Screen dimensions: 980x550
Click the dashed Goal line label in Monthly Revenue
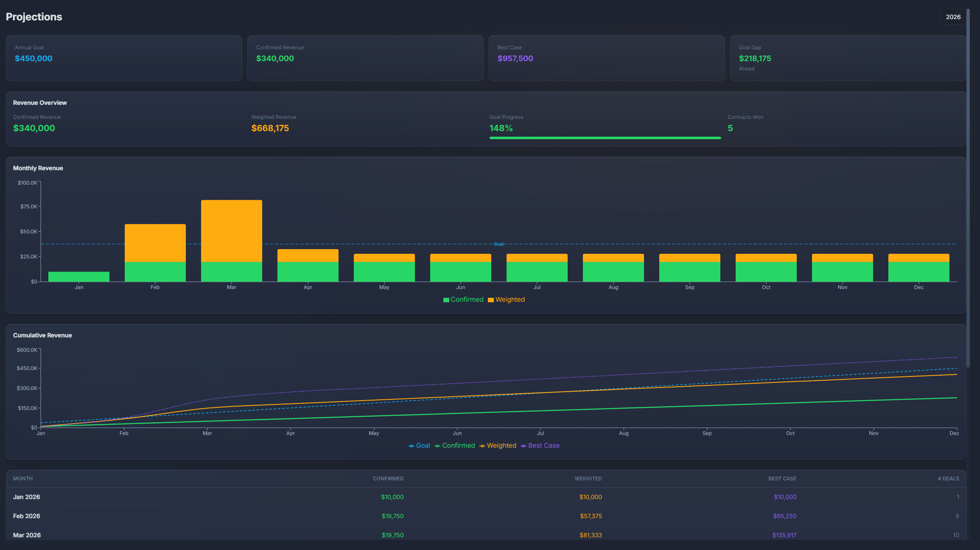tap(498, 244)
